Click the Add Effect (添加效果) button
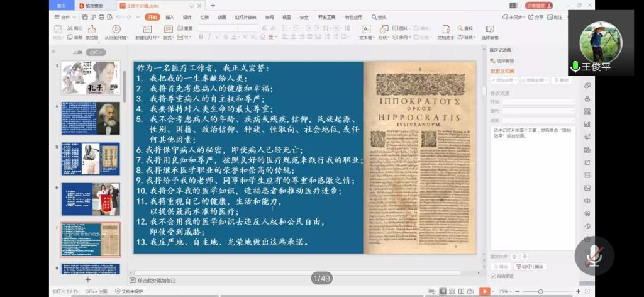The height and width of the screenshot is (297, 644). (x=504, y=80)
